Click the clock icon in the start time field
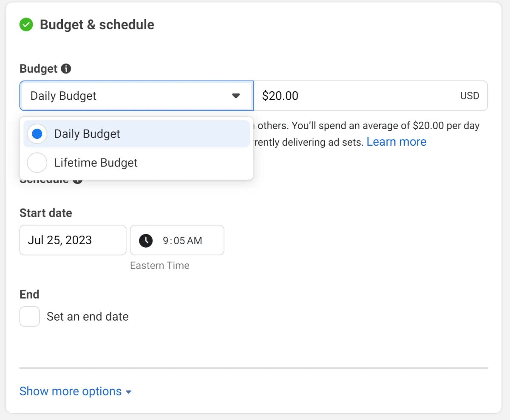 (146, 241)
